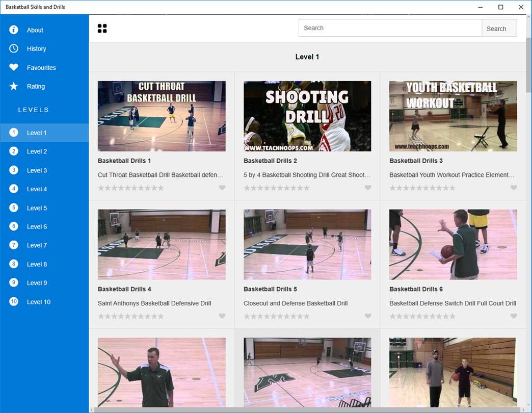Rate Basketball Drills 2 using stars
The width and height of the screenshot is (532, 413).
(277, 188)
